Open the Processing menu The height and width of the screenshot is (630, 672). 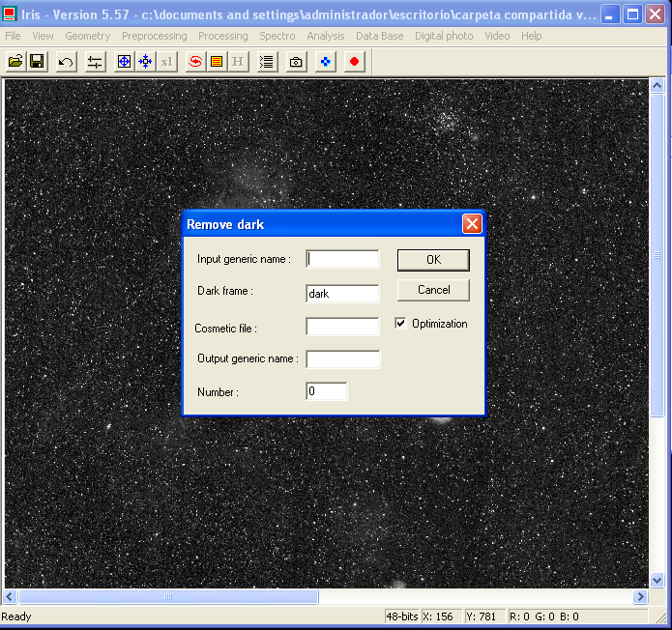tap(222, 36)
